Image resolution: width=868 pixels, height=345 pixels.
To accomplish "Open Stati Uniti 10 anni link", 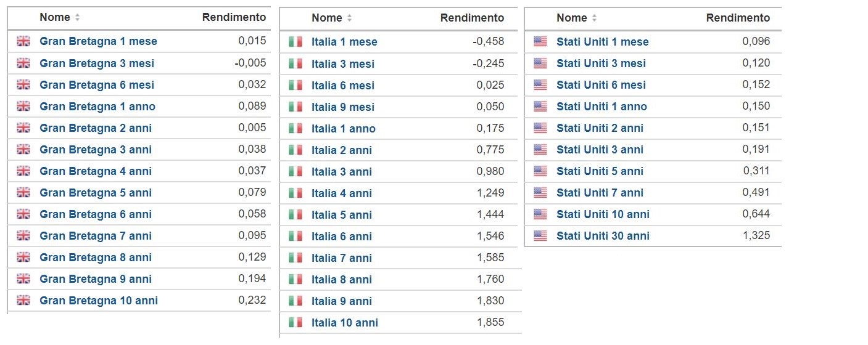I will 603,214.
